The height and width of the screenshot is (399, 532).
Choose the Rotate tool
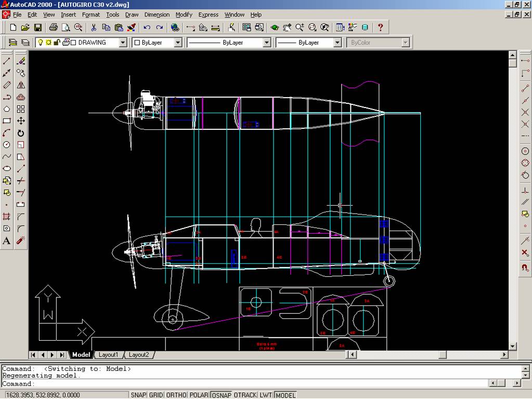pyautogui.click(x=21, y=133)
